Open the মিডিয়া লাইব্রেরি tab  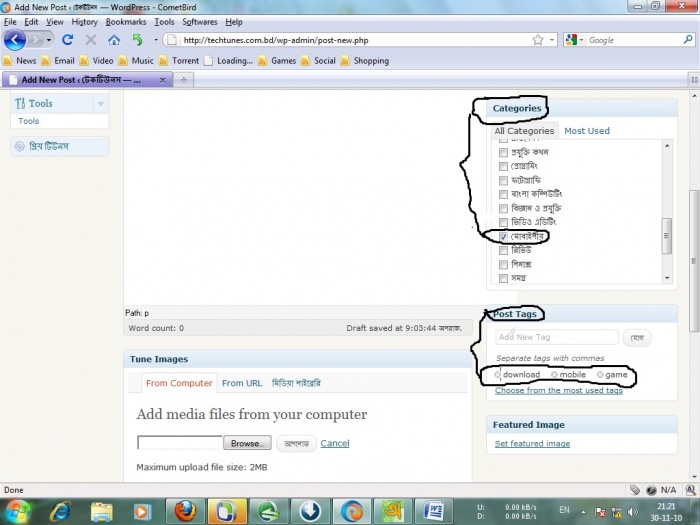(296, 383)
